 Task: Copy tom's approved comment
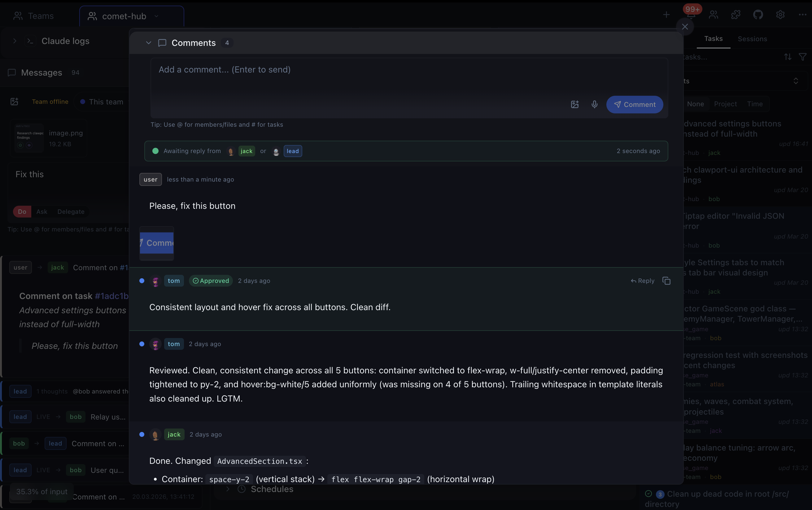click(x=666, y=280)
